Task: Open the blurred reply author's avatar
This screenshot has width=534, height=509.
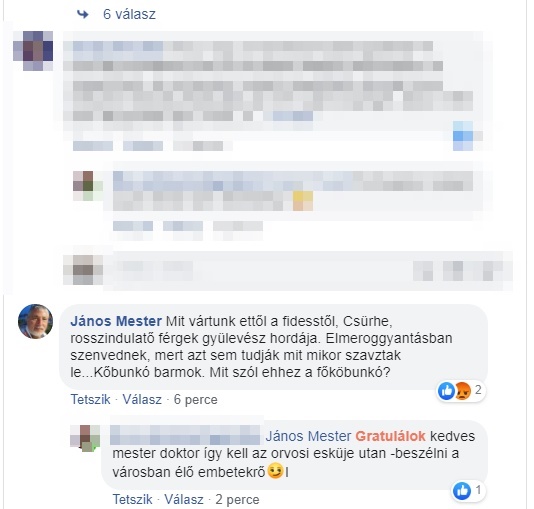Action: point(85,438)
